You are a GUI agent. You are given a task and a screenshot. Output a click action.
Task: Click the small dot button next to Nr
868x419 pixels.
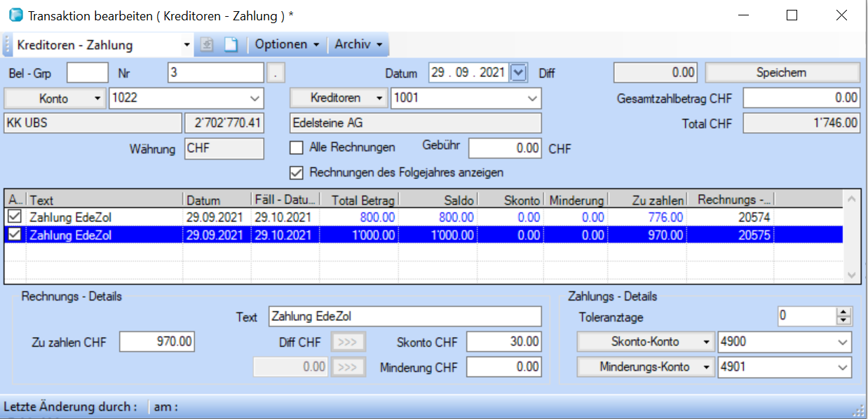coord(276,72)
